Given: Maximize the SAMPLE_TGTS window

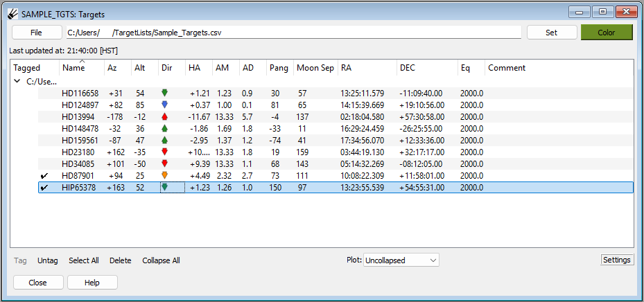Looking at the screenshot, I should tap(603, 12).
